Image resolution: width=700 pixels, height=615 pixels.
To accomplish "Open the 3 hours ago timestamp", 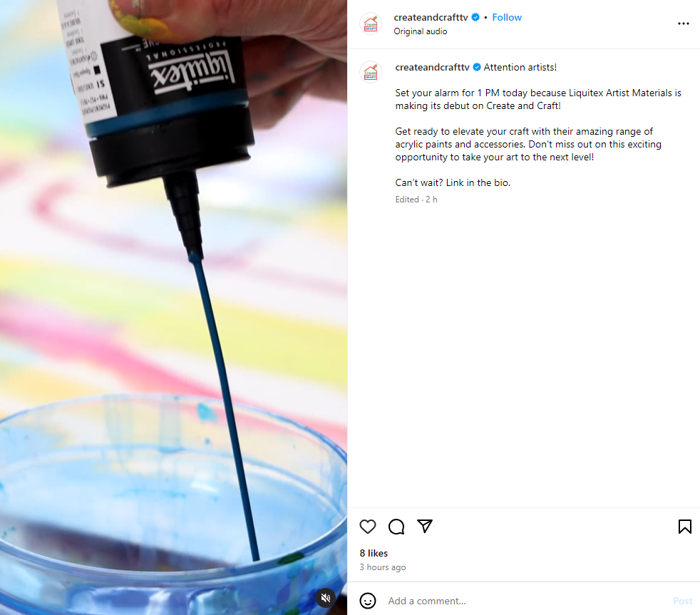I will pyautogui.click(x=383, y=567).
